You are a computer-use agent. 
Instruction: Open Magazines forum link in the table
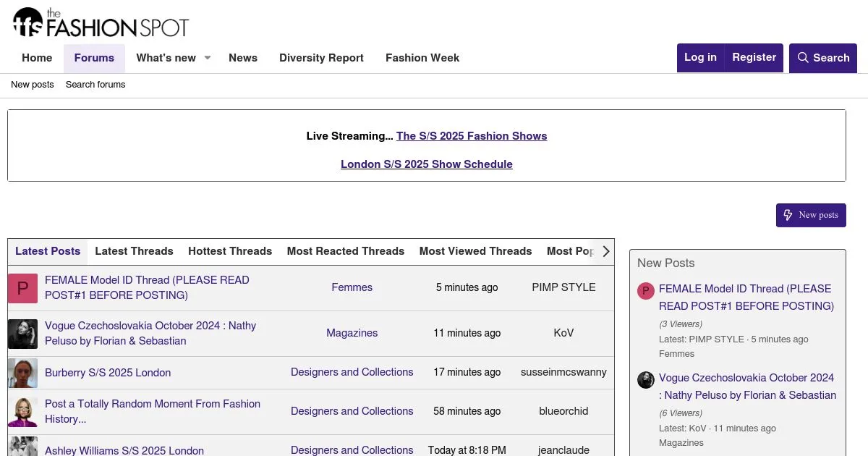(352, 333)
